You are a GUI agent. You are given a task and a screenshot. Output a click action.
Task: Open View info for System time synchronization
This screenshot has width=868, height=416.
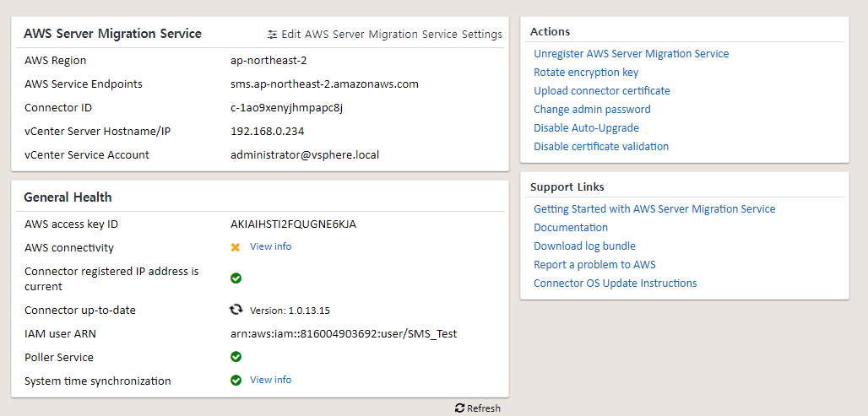coord(271,380)
